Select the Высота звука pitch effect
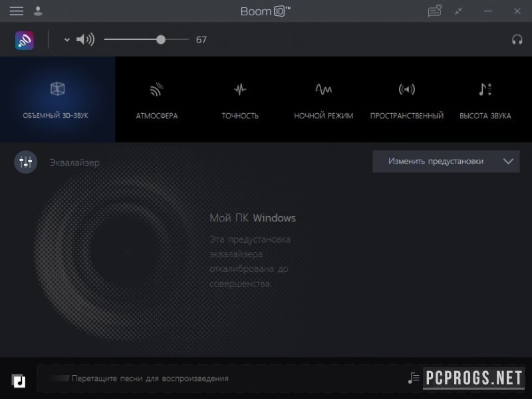Image resolution: width=532 pixels, height=399 pixels. click(x=485, y=101)
